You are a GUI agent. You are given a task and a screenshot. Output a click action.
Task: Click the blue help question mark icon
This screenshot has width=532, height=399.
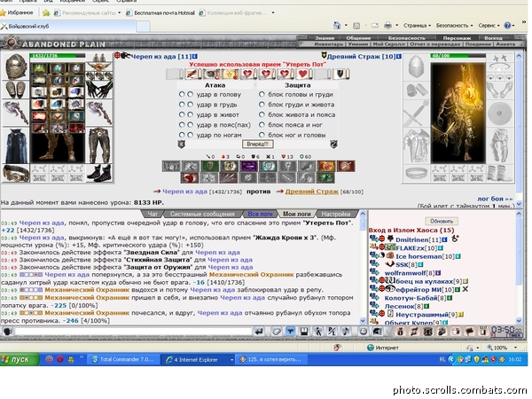[507, 25]
